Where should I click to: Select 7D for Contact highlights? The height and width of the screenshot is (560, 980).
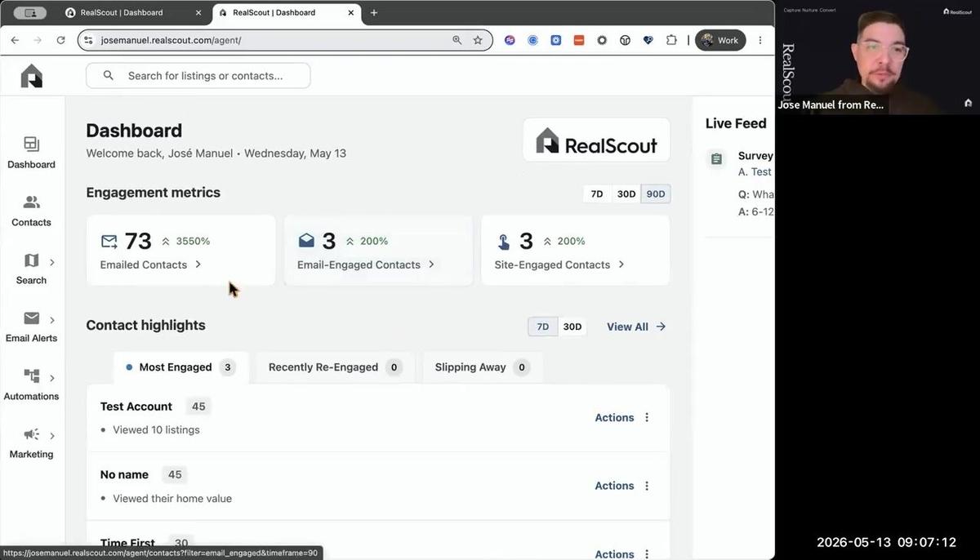point(543,327)
